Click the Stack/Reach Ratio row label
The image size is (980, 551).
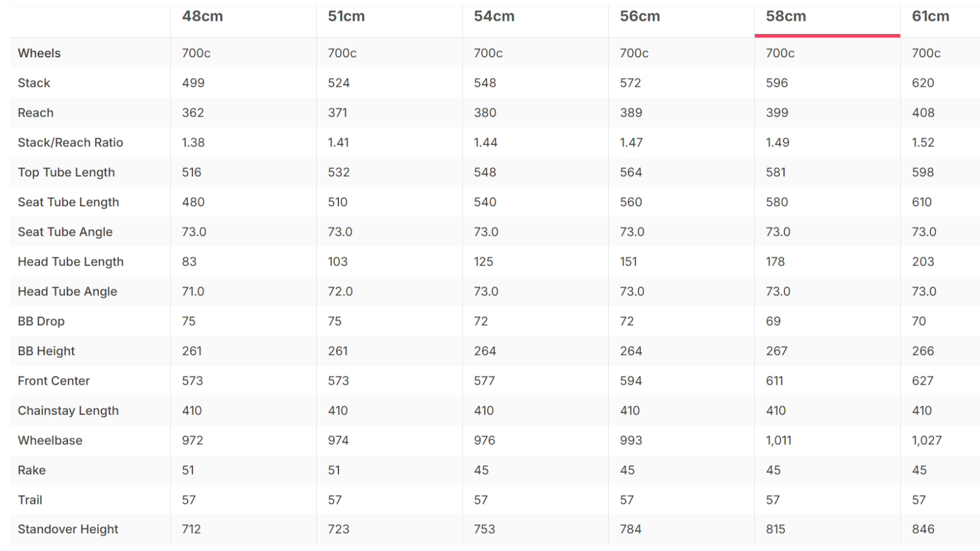pyautogui.click(x=70, y=142)
